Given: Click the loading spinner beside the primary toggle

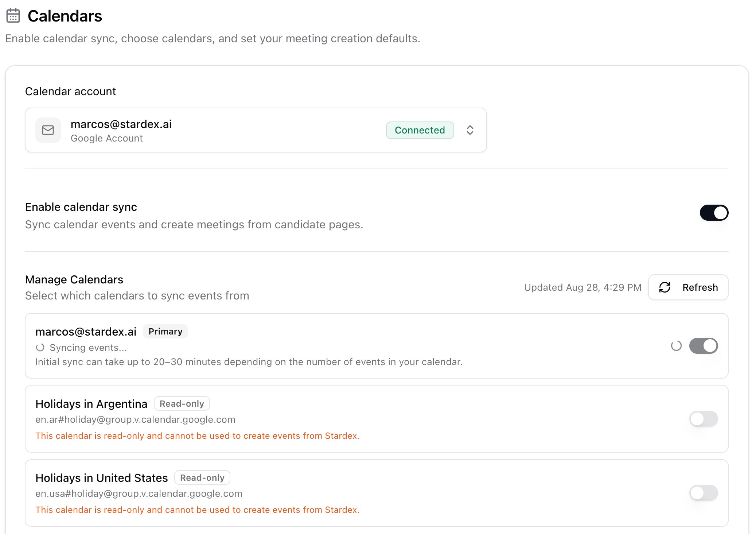Looking at the screenshot, I should coord(676,346).
